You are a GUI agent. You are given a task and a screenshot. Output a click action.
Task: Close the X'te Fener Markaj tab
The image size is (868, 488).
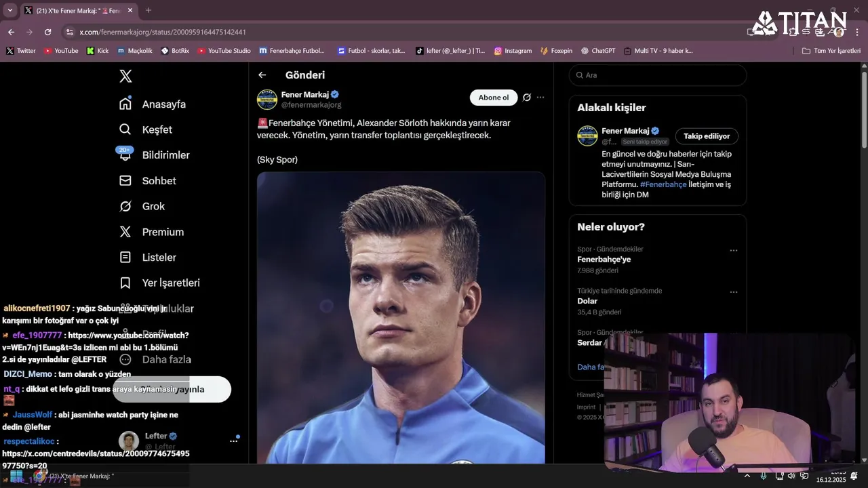[130, 10]
